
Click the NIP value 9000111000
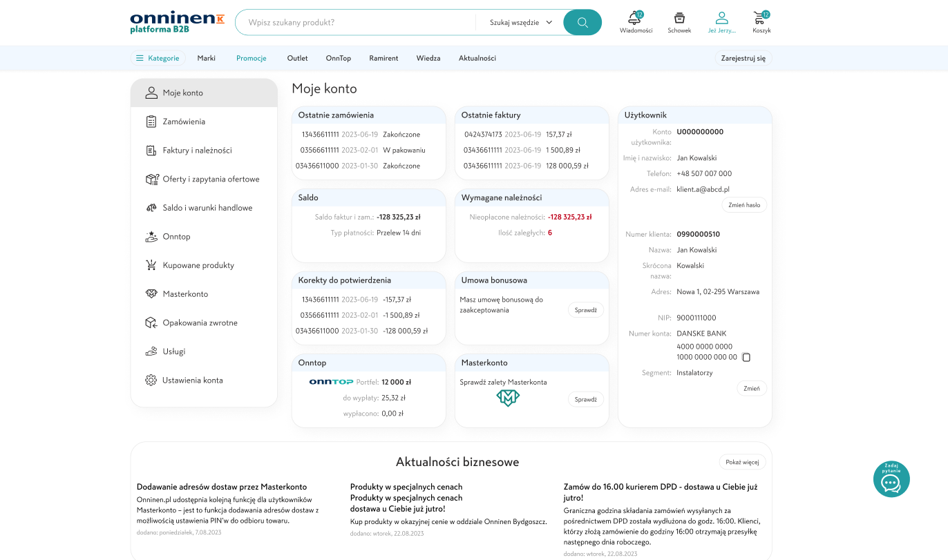696,318
